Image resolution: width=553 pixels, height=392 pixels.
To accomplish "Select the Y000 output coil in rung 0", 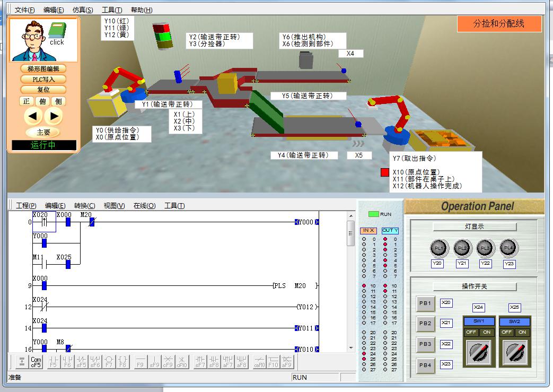I will [307, 222].
